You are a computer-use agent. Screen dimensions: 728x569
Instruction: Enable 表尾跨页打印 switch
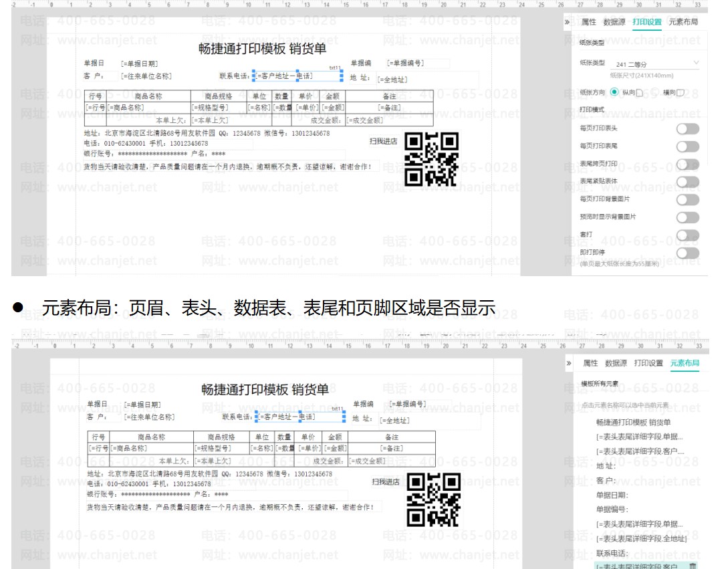688,164
